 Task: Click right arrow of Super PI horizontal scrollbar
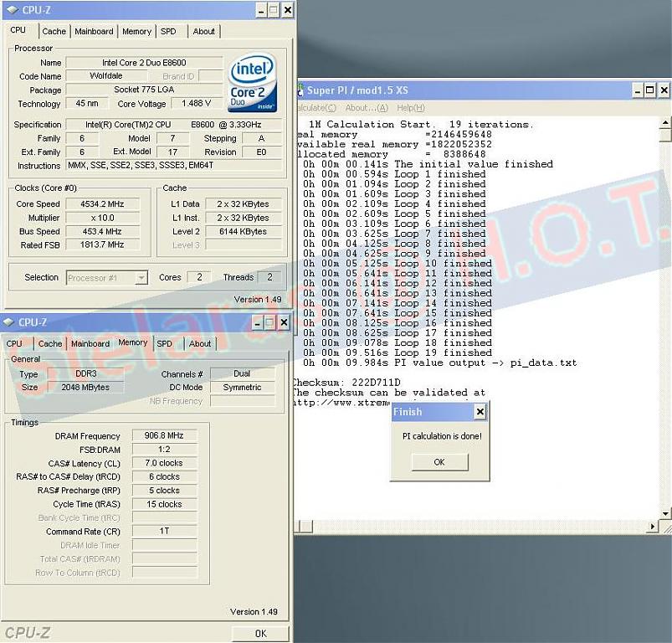[653, 527]
